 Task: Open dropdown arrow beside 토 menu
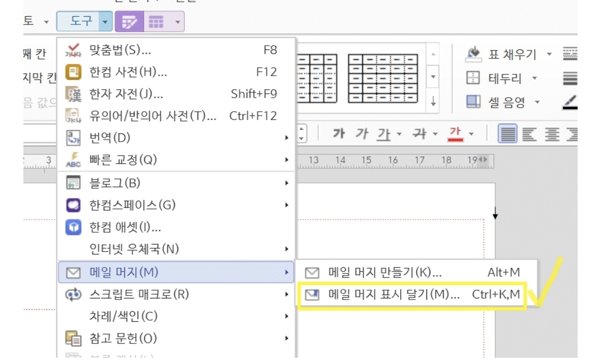46,22
